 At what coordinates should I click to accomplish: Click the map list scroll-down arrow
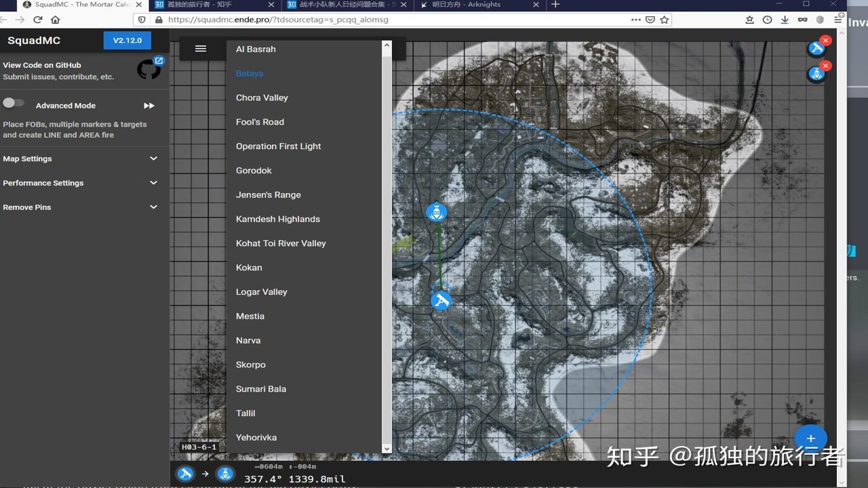[x=387, y=448]
